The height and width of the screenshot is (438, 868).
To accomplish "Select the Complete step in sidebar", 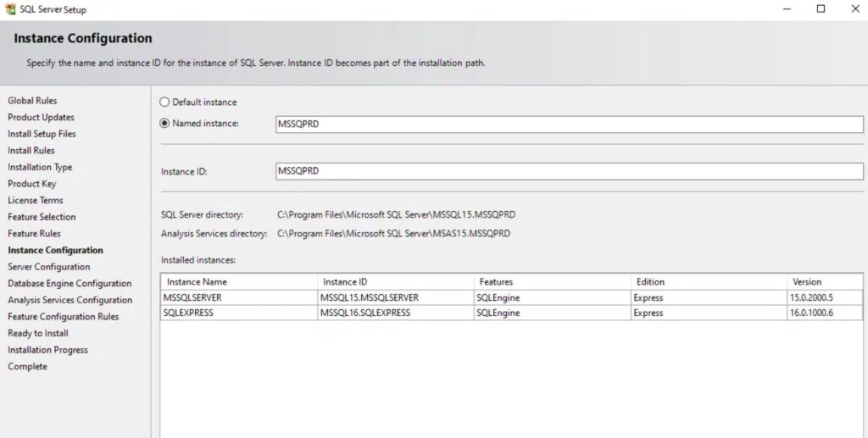I will tap(27, 366).
